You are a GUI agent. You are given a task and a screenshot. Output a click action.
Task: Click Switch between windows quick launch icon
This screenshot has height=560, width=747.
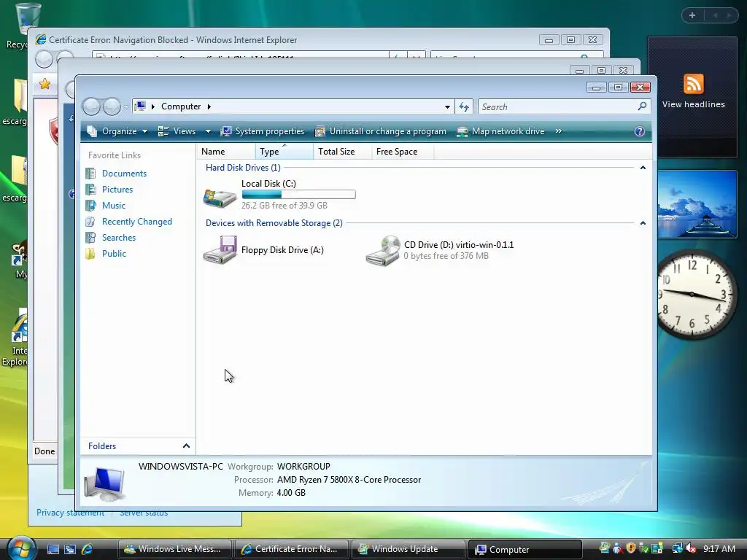pos(70,549)
